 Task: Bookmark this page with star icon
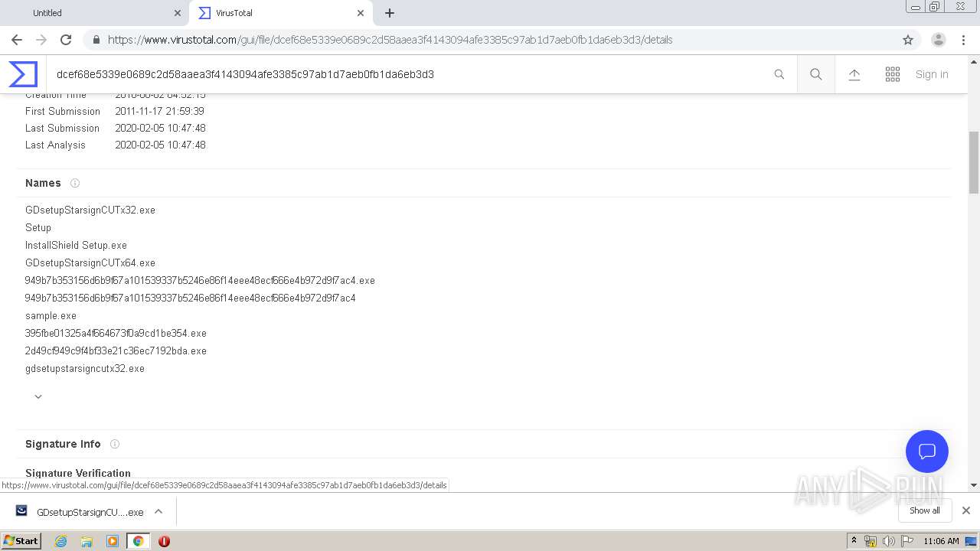click(x=908, y=40)
